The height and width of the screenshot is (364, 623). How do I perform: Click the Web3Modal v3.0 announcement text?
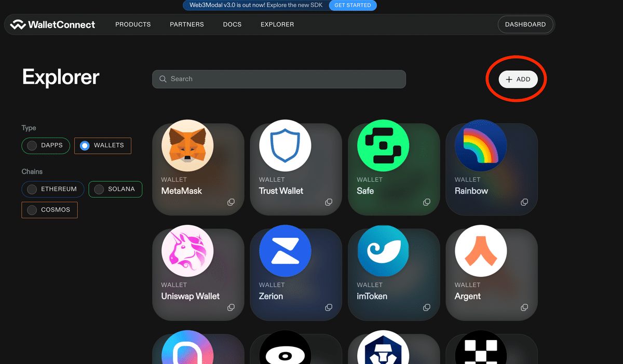(x=255, y=5)
